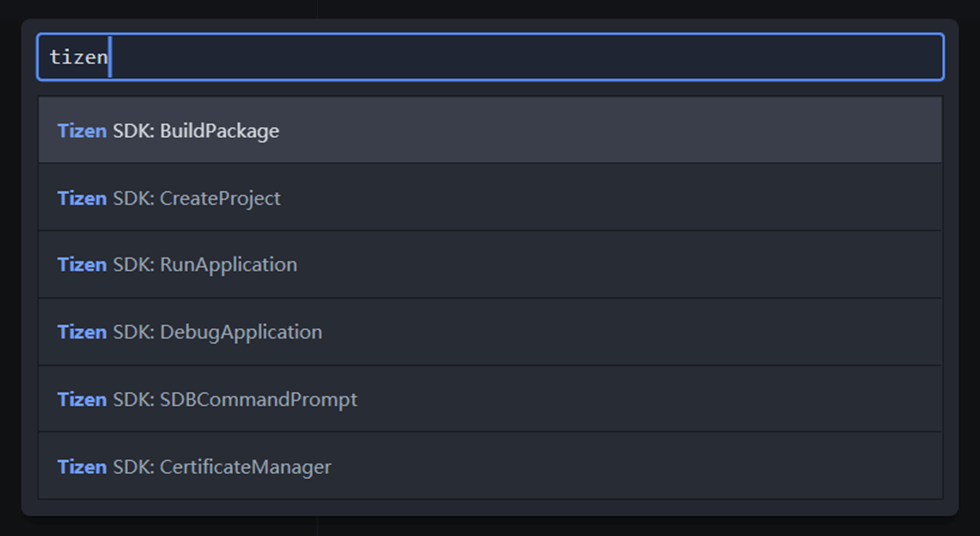Open Tizen SDK: DebugApplication entry

coord(490,332)
